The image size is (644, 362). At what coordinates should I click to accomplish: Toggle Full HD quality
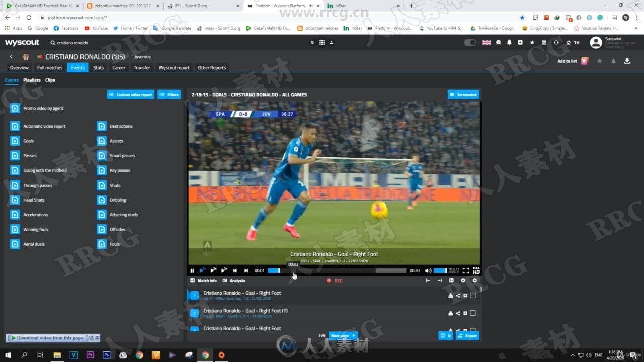476,270
